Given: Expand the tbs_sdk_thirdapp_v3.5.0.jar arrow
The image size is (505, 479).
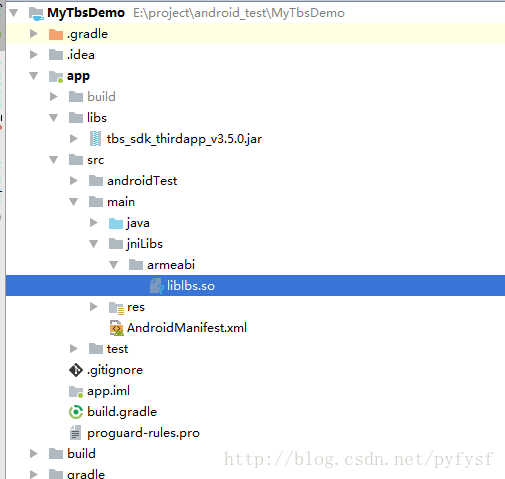Looking at the screenshot, I should click(x=73, y=139).
